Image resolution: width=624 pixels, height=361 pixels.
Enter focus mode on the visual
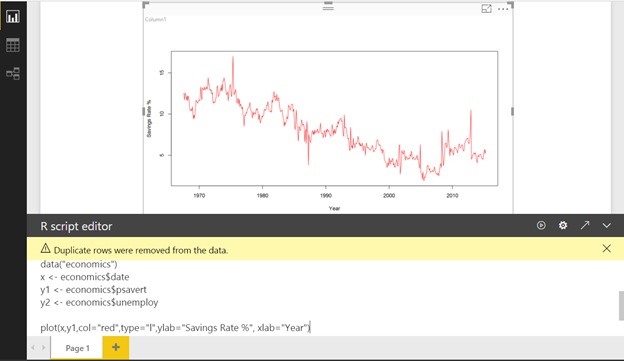pyautogui.click(x=486, y=9)
